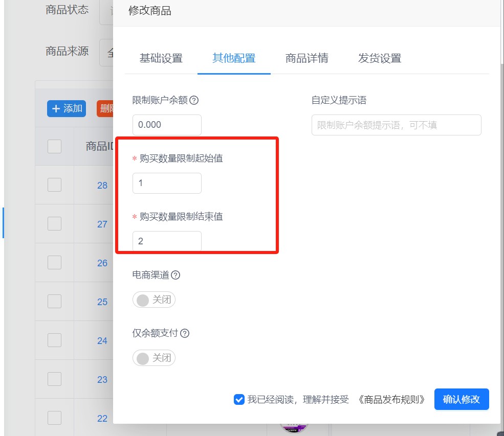
Task: Open the 商品详情 tab
Action: pos(306,59)
